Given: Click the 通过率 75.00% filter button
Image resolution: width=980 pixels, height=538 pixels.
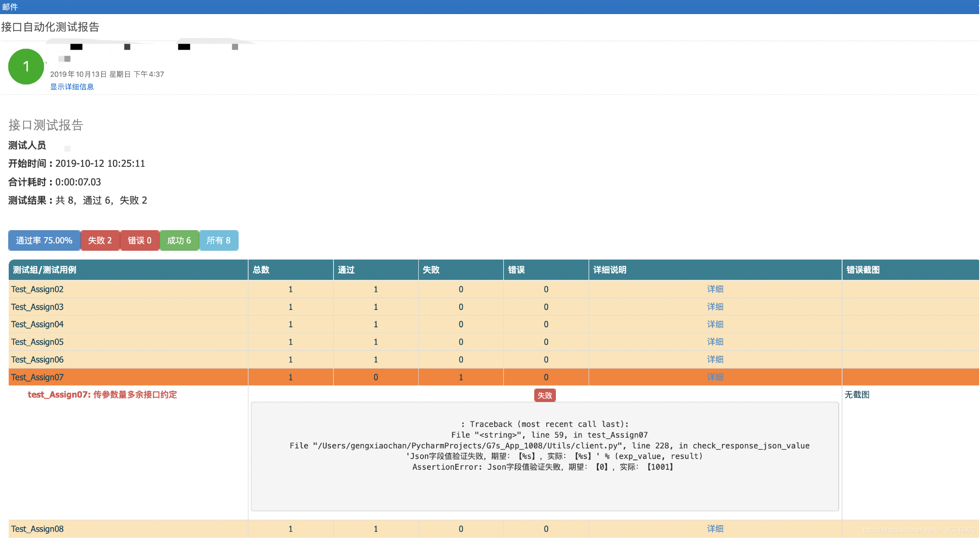Looking at the screenshot, I should click(x=44, y=240).
